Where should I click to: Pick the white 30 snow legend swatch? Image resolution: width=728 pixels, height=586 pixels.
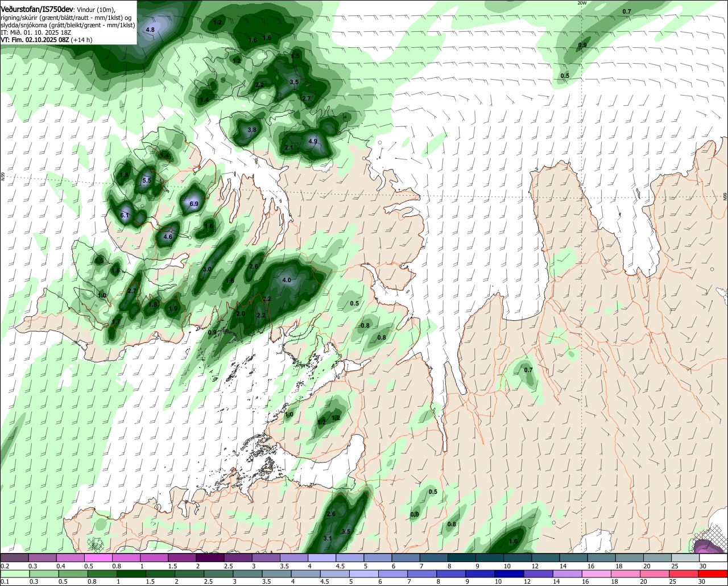713,558
